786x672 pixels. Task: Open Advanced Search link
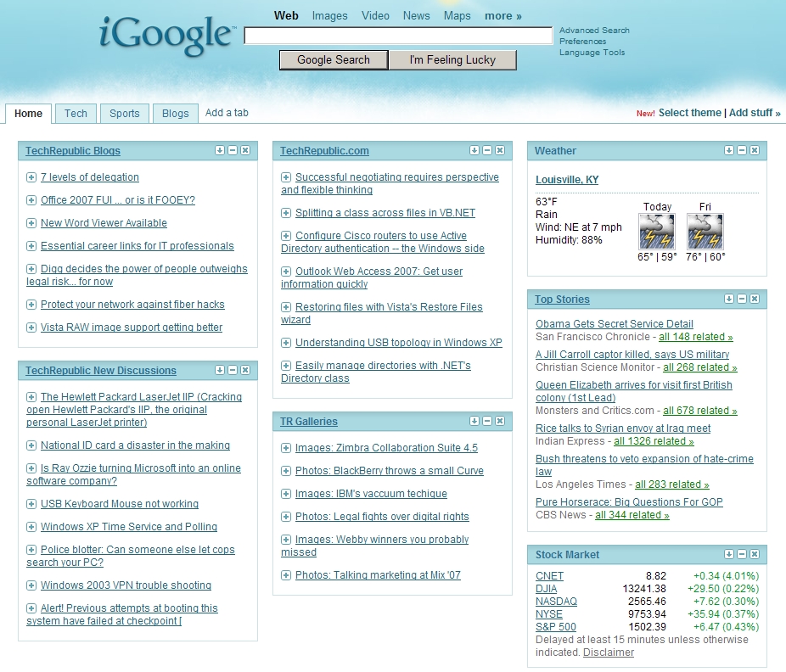point(594,30)
